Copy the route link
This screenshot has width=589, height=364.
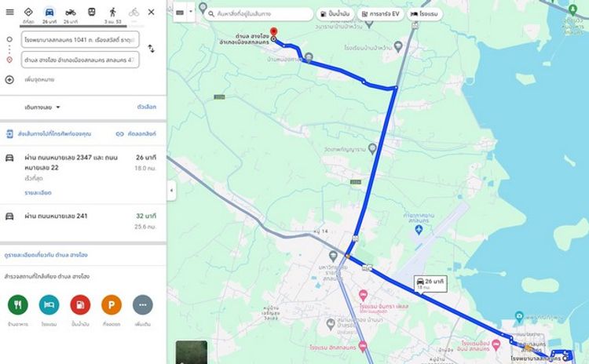coord(136,133)
